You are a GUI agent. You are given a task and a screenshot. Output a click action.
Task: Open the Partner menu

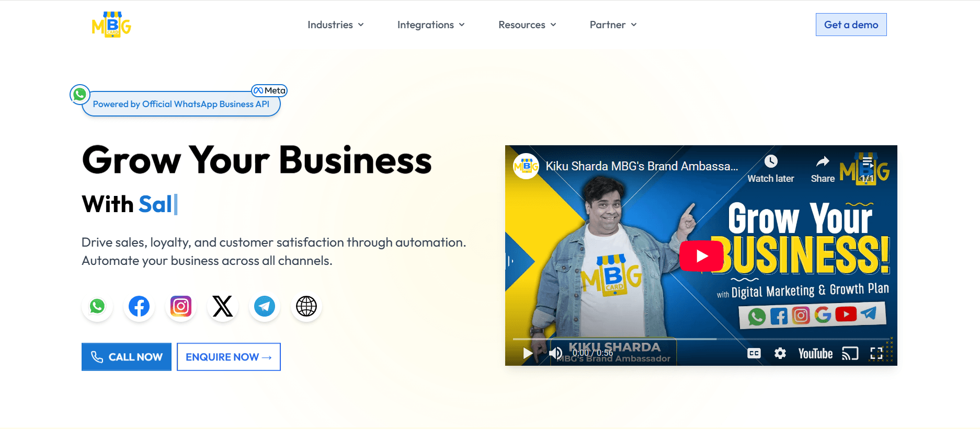[x=613, y=25]
